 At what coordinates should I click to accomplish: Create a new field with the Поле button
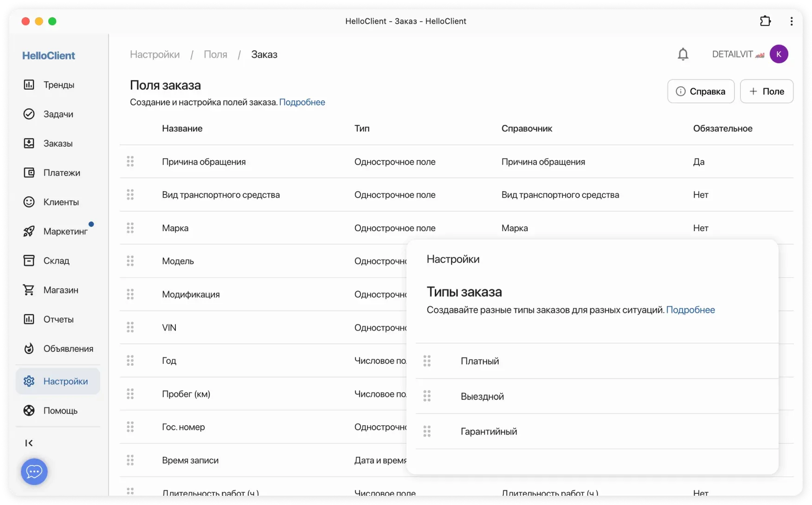tap(767, 91)
